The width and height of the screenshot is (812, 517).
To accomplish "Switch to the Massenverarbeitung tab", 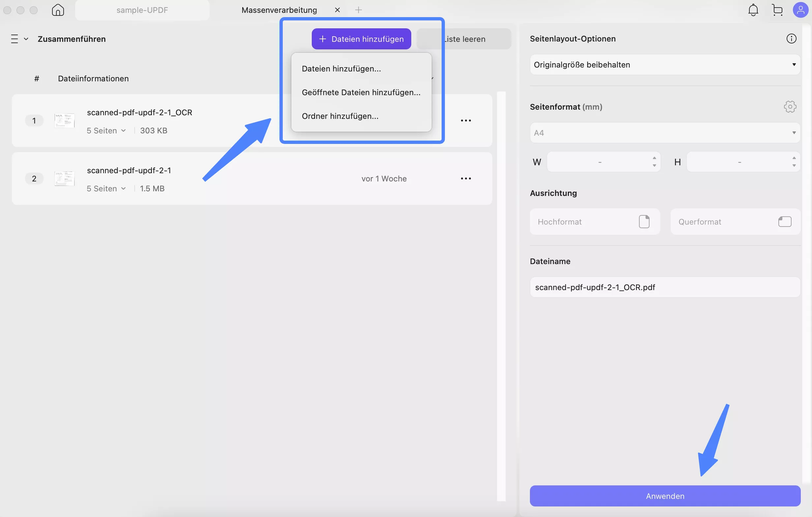I will 279,10.
